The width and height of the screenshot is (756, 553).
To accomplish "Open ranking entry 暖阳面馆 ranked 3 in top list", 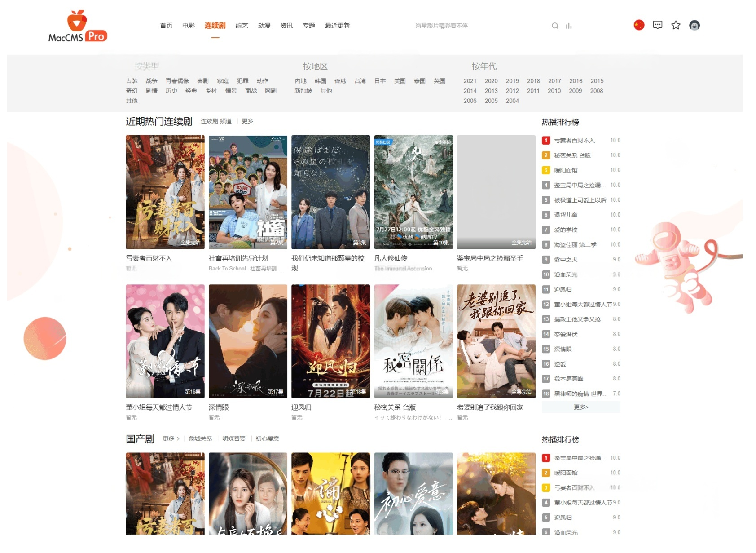I will pos(566,170).
